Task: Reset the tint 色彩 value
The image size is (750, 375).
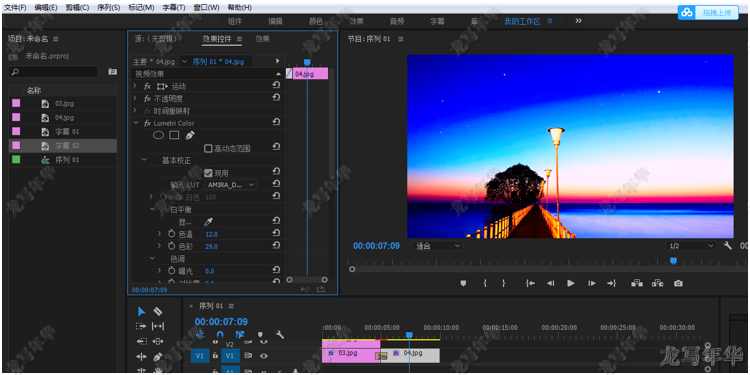Action: (x=276, y=245)
